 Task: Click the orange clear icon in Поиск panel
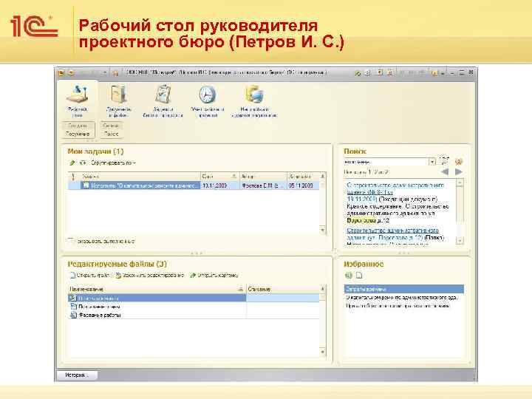(x=459, y=162)
